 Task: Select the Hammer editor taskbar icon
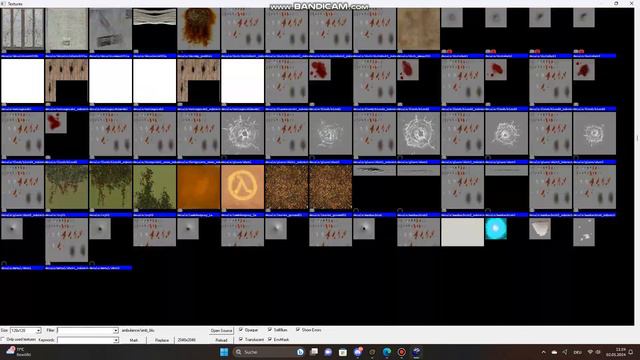pyautogui.click(x=416, y=352)
